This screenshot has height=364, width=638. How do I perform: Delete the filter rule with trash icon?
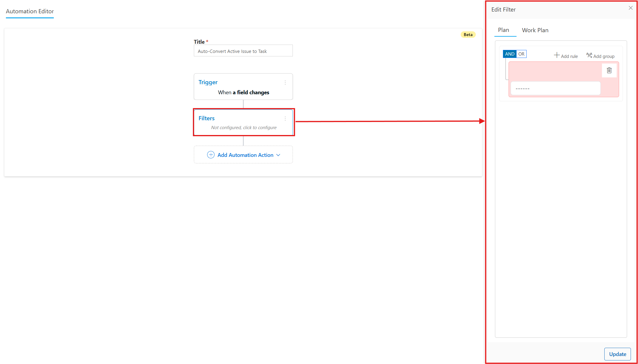tap(609, 70)
